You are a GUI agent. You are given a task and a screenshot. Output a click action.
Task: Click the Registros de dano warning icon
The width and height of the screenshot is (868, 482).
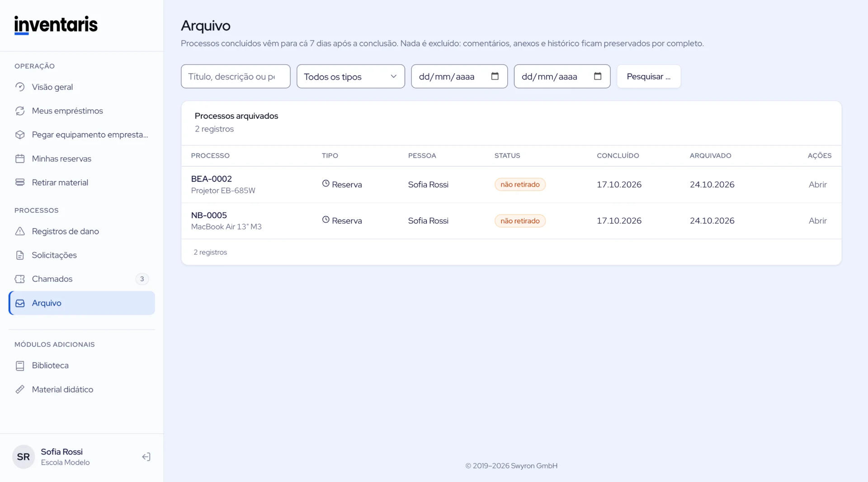tap(20, 231)
